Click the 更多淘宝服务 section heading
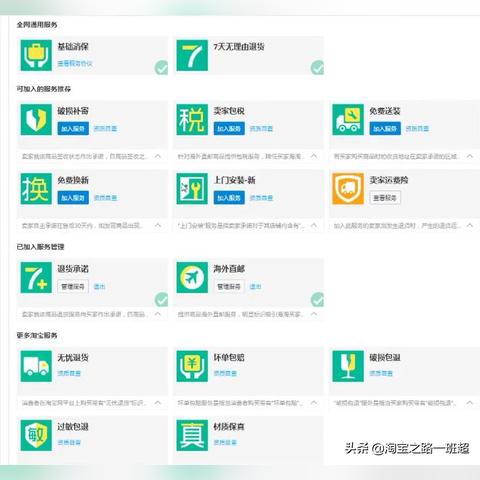This screenshot has width=480, height=480. (x=37, y=335)
